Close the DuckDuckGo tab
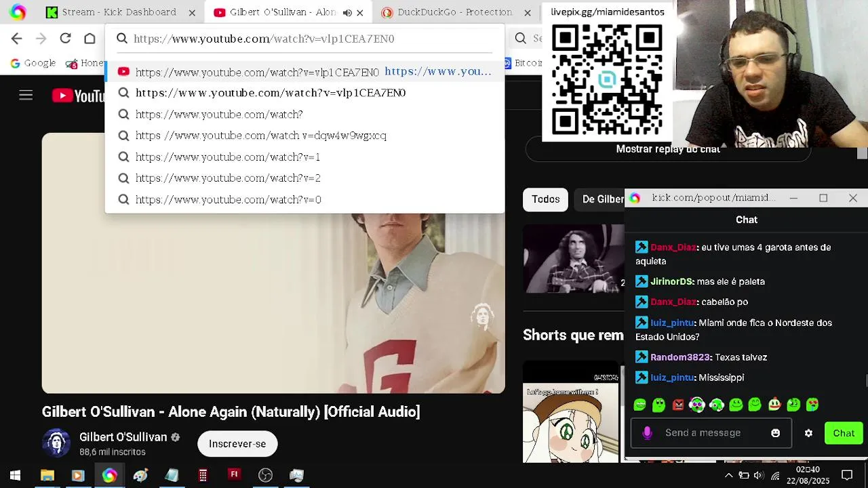This screenshot has width=868, height=488. 527,12
